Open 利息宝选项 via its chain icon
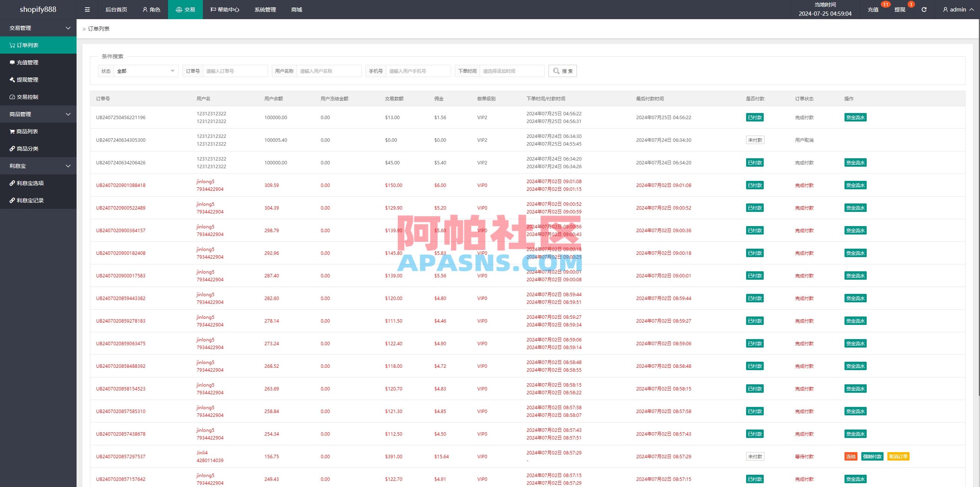 click(x=11, y=183)
